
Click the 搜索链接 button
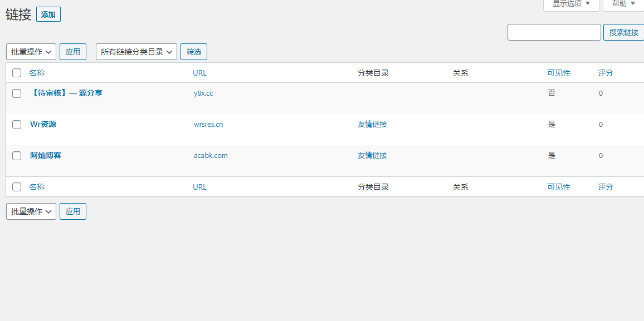click(623, 32)
